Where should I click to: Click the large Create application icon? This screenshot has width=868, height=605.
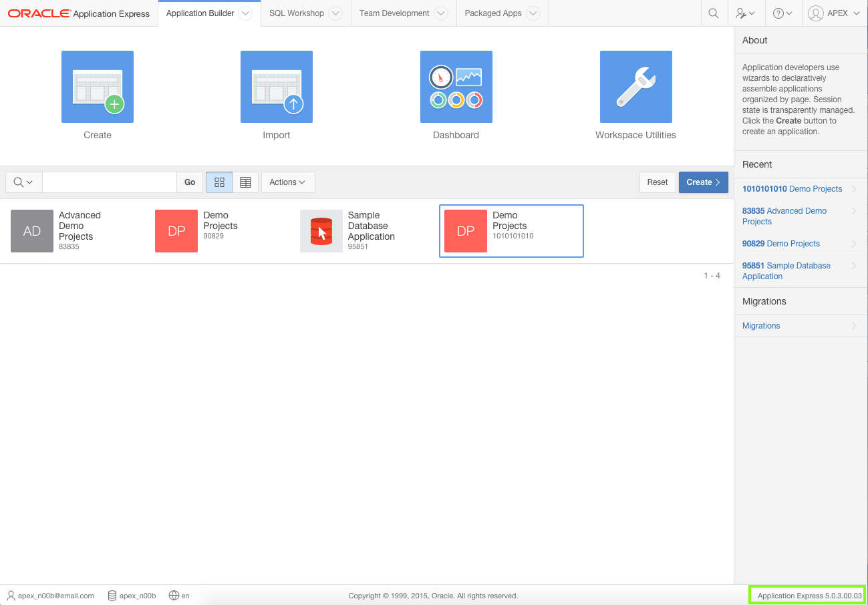[x=98, y=87]
